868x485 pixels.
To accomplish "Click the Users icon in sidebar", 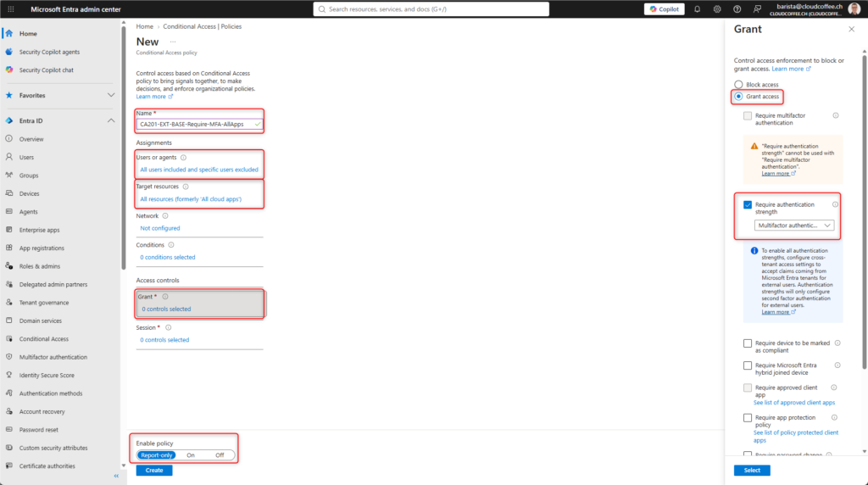I will tap(8, 157).
